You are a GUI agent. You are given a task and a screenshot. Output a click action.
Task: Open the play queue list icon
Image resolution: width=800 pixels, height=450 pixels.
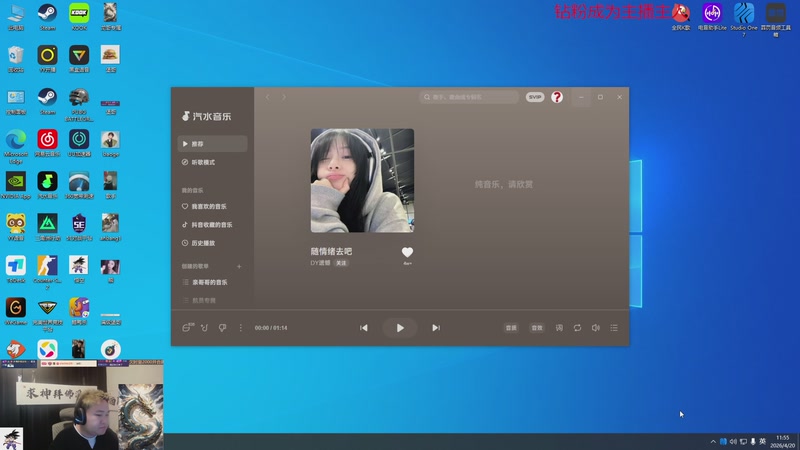click(x=614, y=328)
